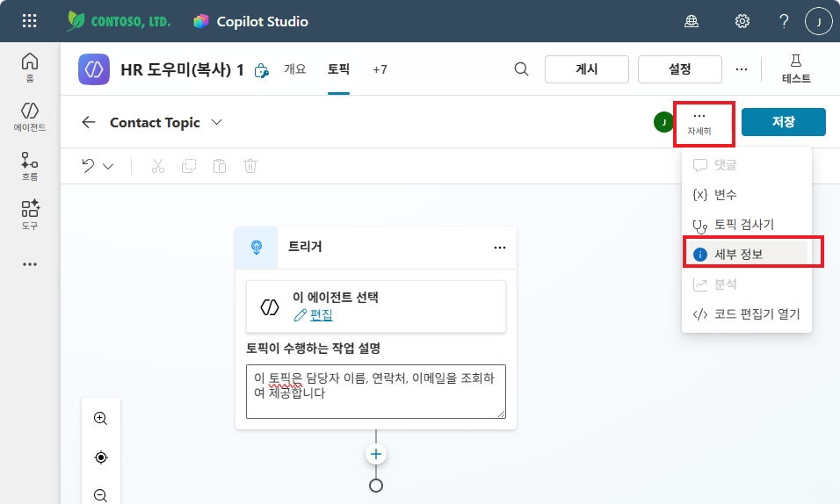Recenter the canvas view
The image size is (840, 504).
click(x=101, y=457)
